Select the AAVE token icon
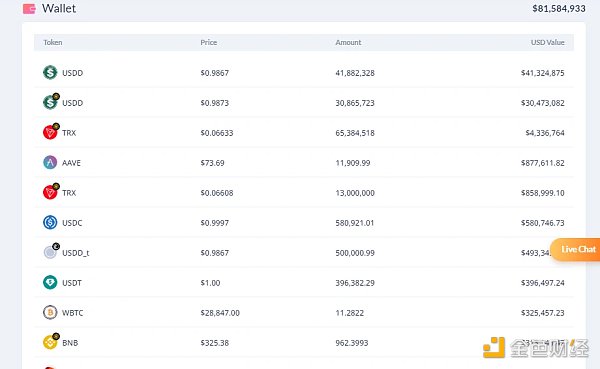The height and width of the screenshot is (369, 600). click(x=50, y=162)
